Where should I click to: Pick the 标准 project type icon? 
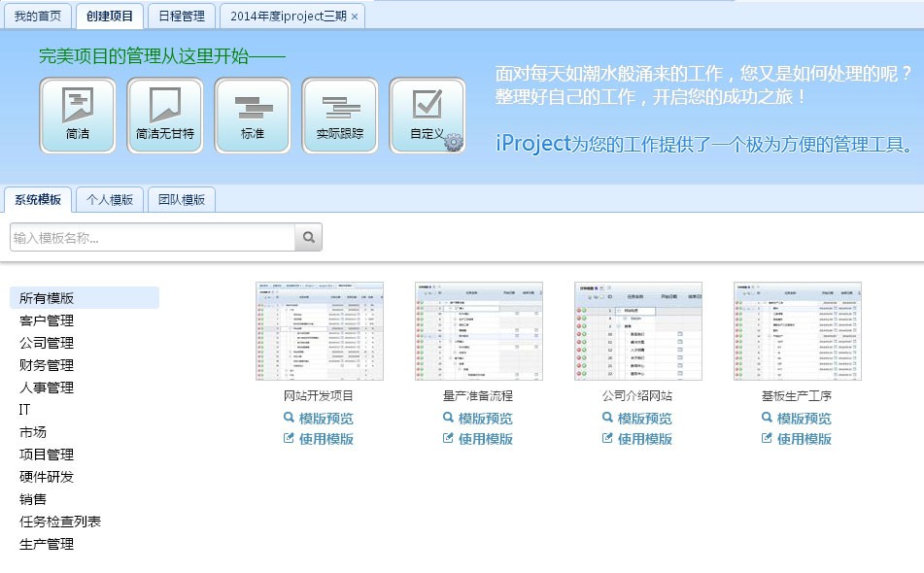(x=253, y=116)
